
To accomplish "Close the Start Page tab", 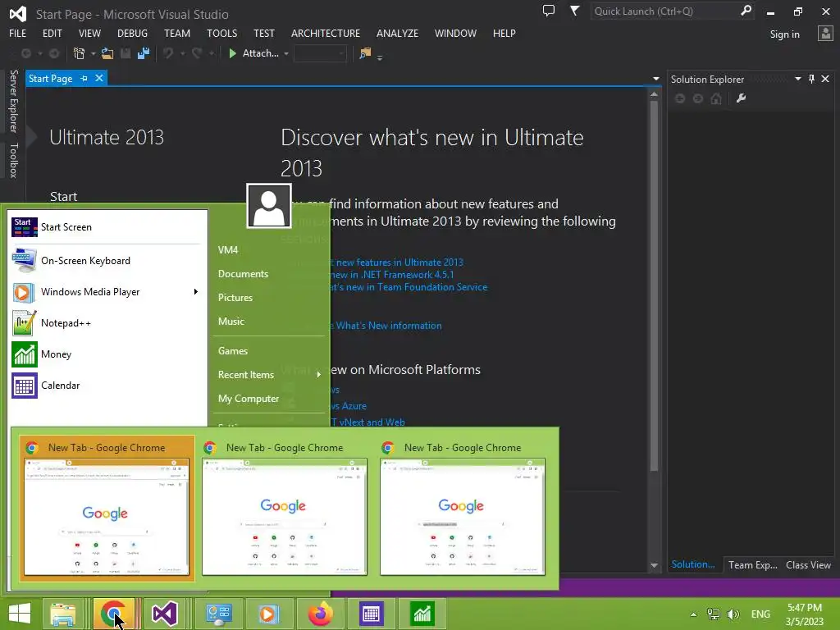I will pyautogui.click(x=99, y=78).
